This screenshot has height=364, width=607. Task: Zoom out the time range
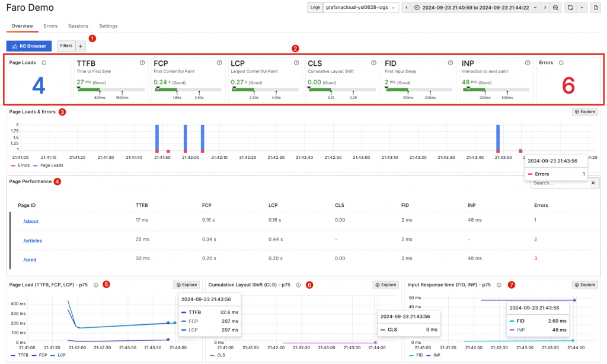tap(555, 7)
